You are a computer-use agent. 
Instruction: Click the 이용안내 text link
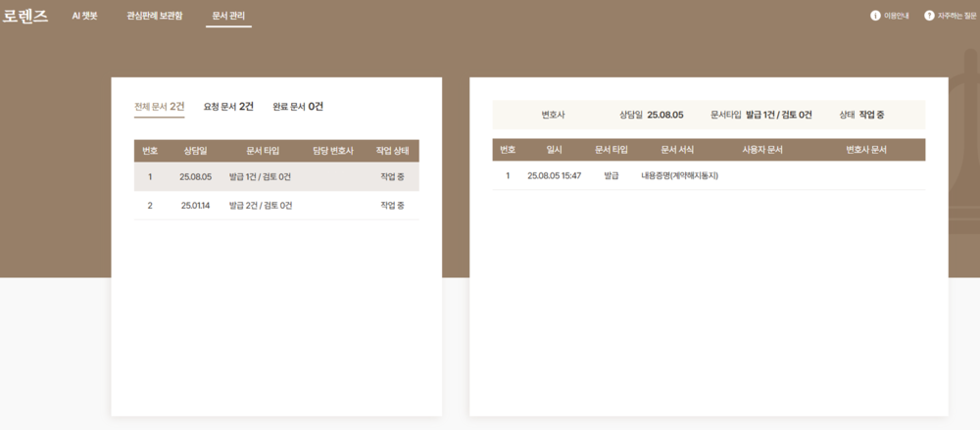tap(898, 16)
